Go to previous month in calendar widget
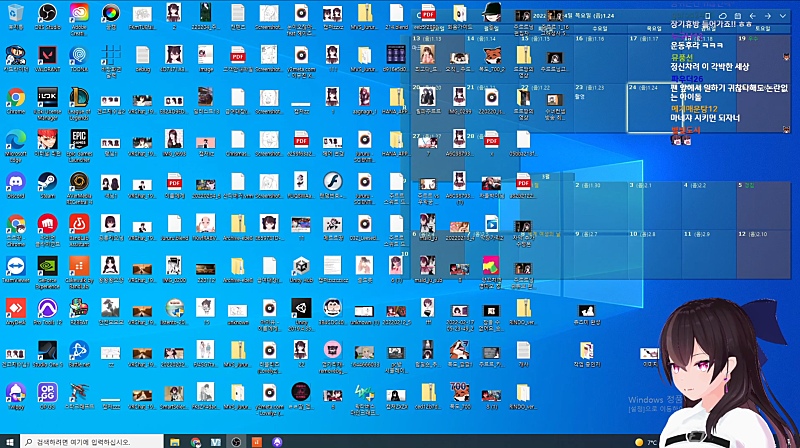This screenshot has height=448, width=800. click(x=753, y=16)
